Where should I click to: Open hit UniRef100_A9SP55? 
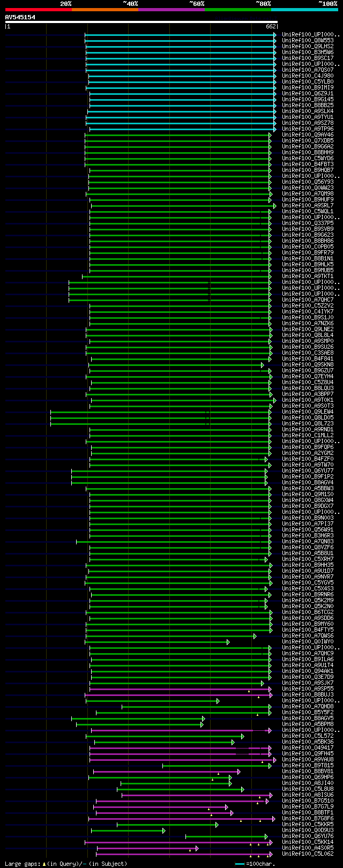click(308, 689)
